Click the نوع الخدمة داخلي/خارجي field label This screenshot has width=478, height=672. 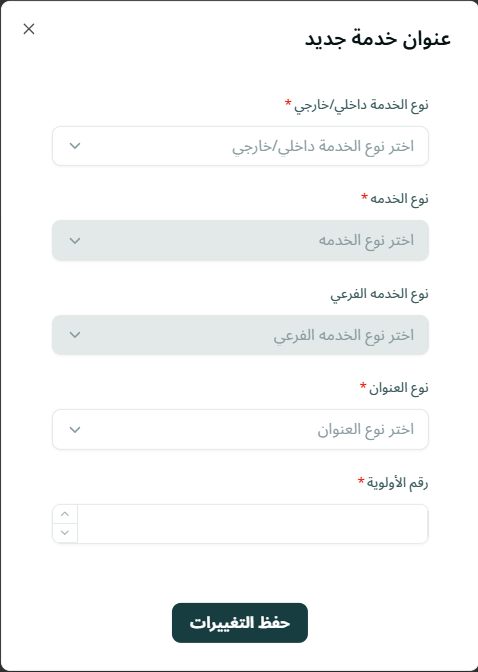[x=361, y=105]
